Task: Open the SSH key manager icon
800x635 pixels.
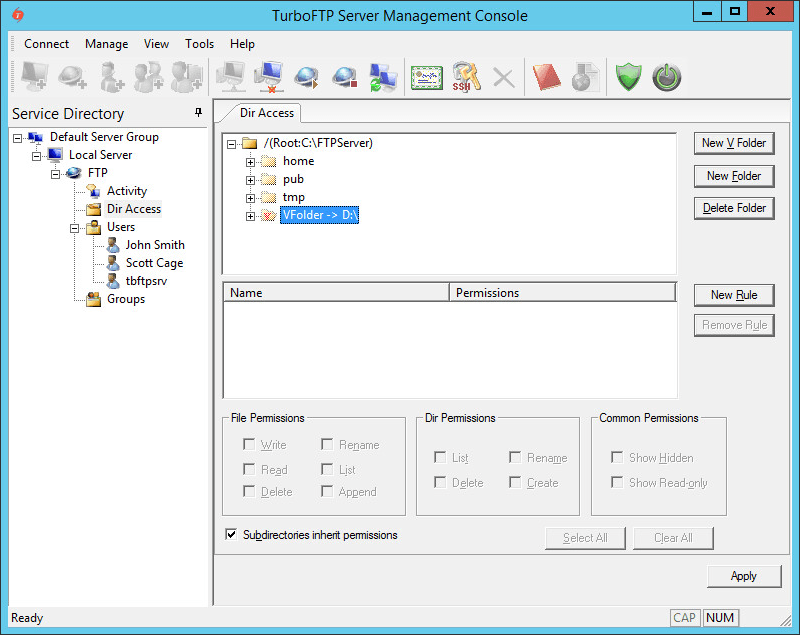Action: pos(466,77)
